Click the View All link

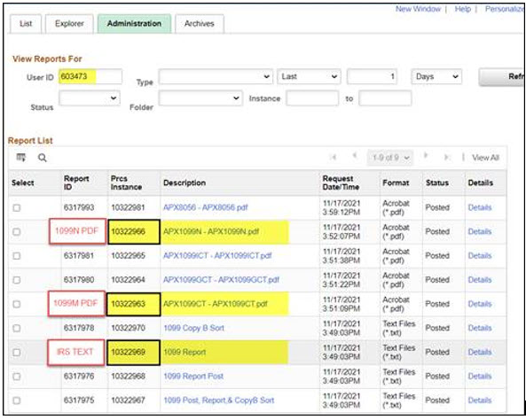(x=485, y=158)
